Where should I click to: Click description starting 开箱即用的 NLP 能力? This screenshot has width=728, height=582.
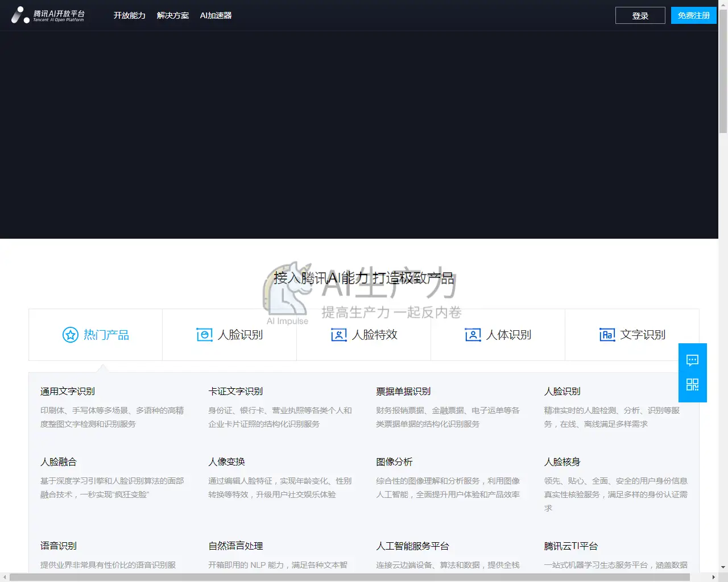pyautogui.click(x=278, y=565)
